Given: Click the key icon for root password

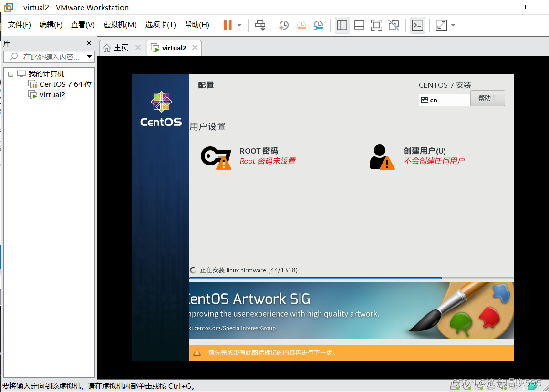Looking at the screenshot, I should tap(216, 157).
